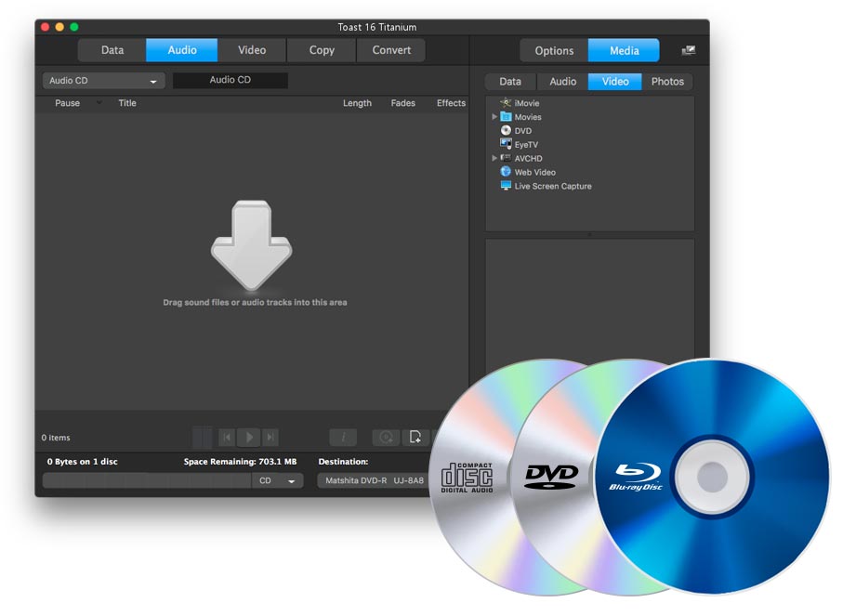
Task: Switch Media browser to Audio tab
Action: [562, 81]
